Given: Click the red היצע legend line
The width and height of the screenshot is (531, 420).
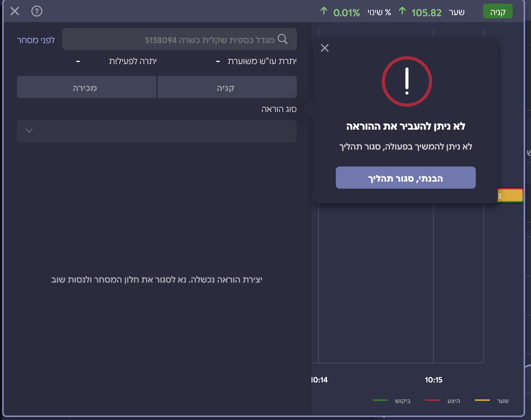Looking at the screenshot, I should pos(433,399).
